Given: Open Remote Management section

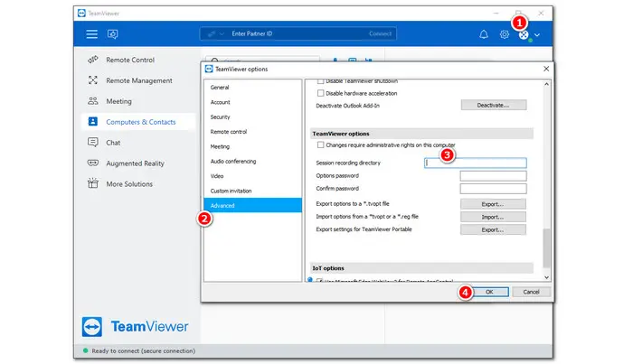Looking at the screenshot, I should pyautogui.click(x=139, y=80).
